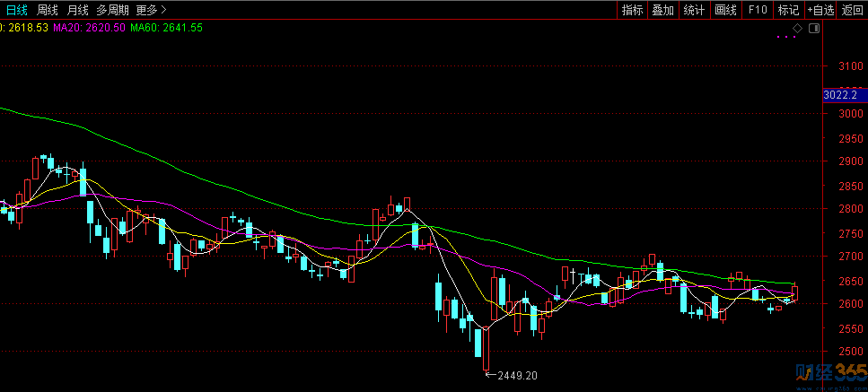868x392 pixels.
Task: Select the last red candlestick on the chart
Action: click(x=795, y=292)
